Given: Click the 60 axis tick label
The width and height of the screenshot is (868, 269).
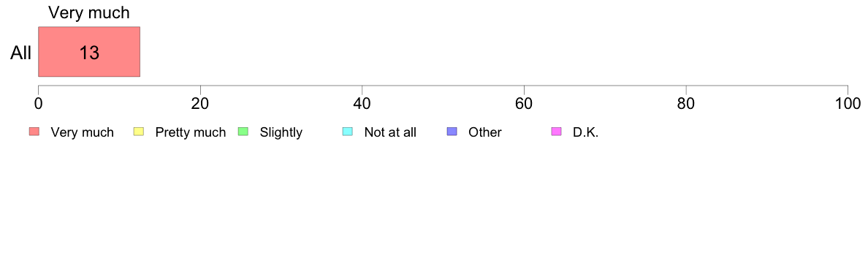Looking at the screenshot, I should 524,103.
